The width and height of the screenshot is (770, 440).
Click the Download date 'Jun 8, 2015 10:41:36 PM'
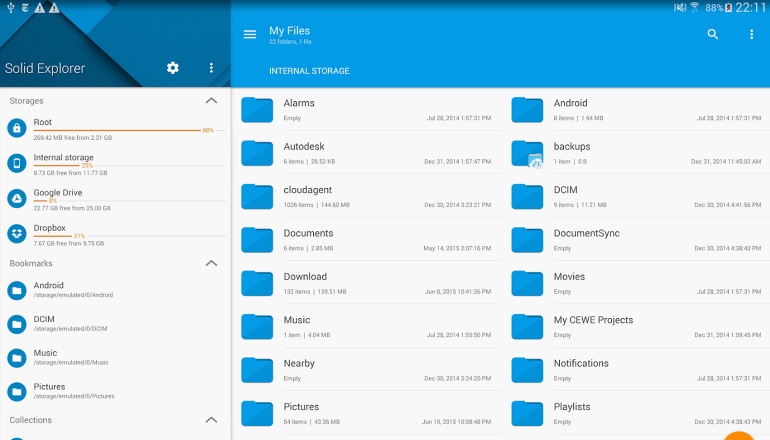pos(458,292)
